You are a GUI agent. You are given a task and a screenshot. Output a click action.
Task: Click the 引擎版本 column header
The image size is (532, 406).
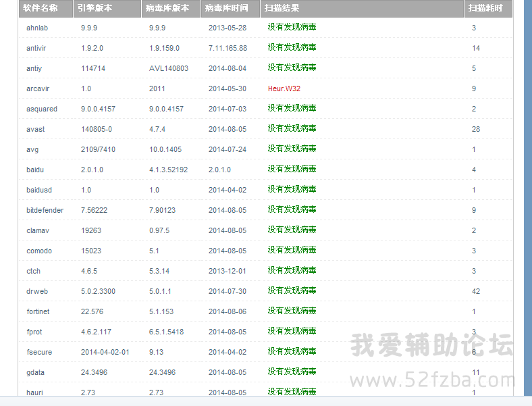(x=107, y=8)
